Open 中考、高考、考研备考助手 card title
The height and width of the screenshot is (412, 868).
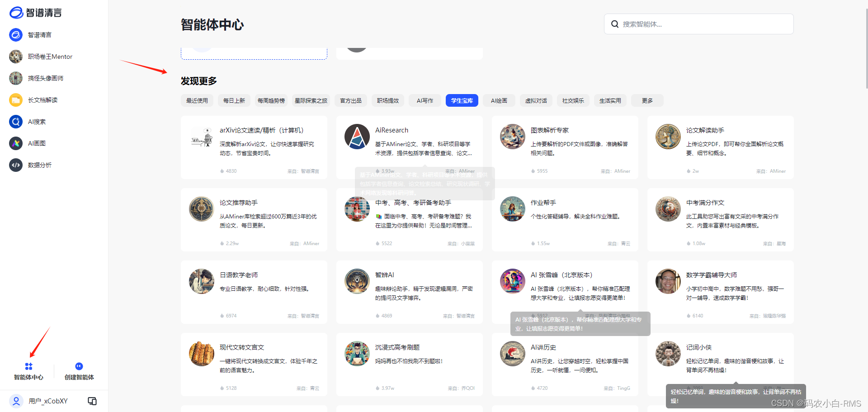[x=413, y=203]
